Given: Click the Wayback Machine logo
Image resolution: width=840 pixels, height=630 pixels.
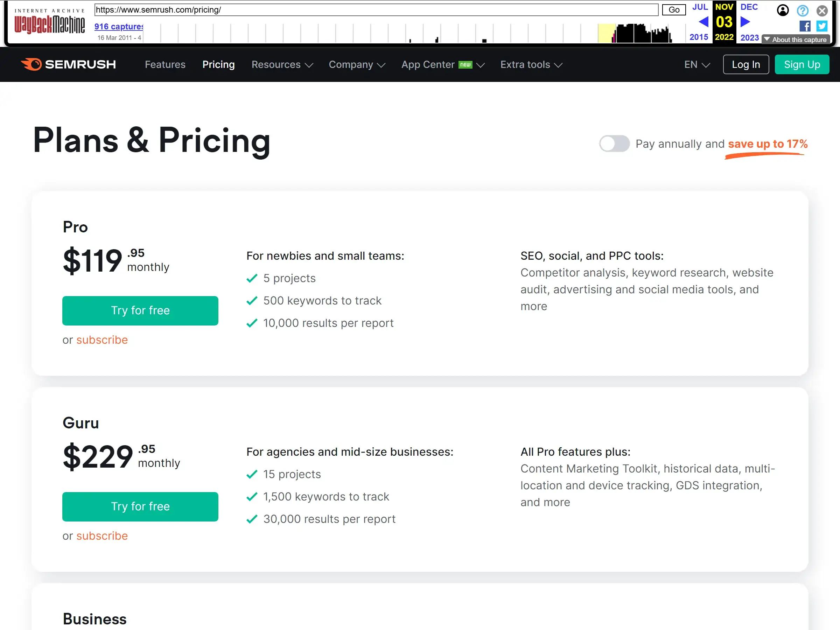Looking at the screenshot, I should pos(49,23).
